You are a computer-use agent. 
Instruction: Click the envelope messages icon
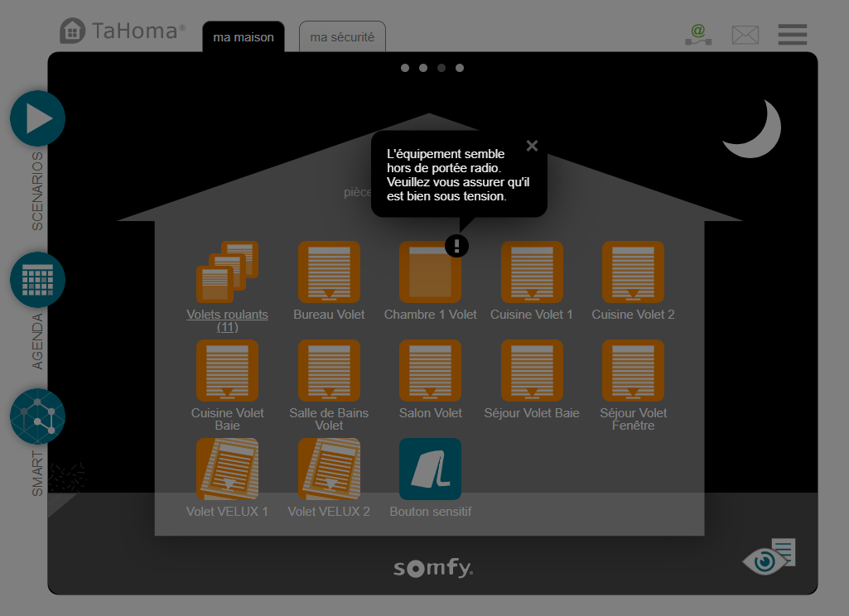click(x=745, y=35)
